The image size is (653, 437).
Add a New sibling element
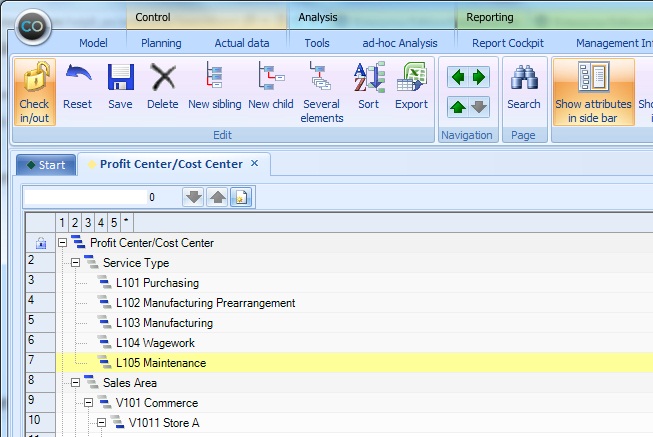(x=215, y=86)
